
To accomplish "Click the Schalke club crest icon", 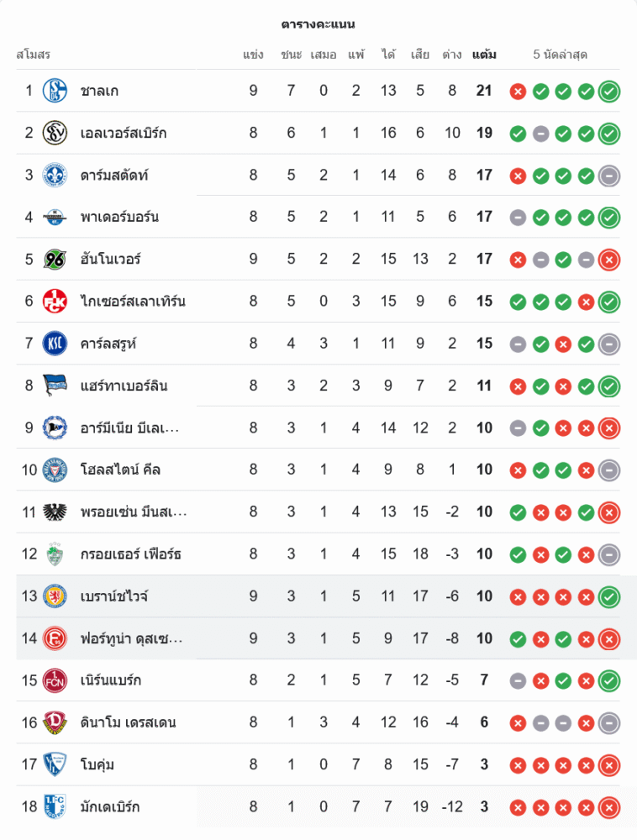I will pyautogui.click(x=55, y=91).
